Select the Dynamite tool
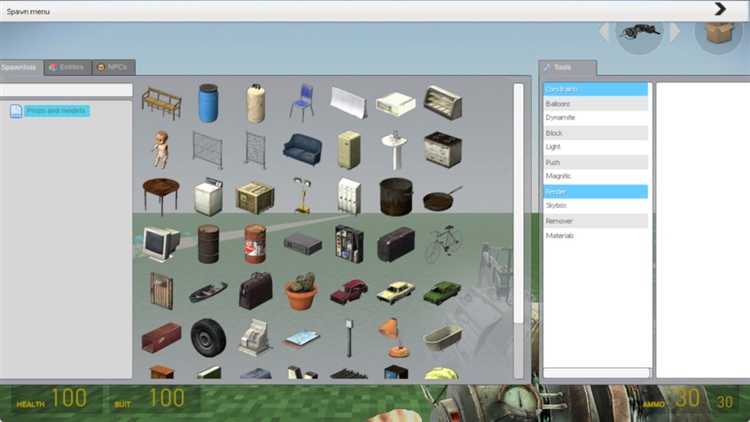This screenshot has height=422, width=750. 596,118
